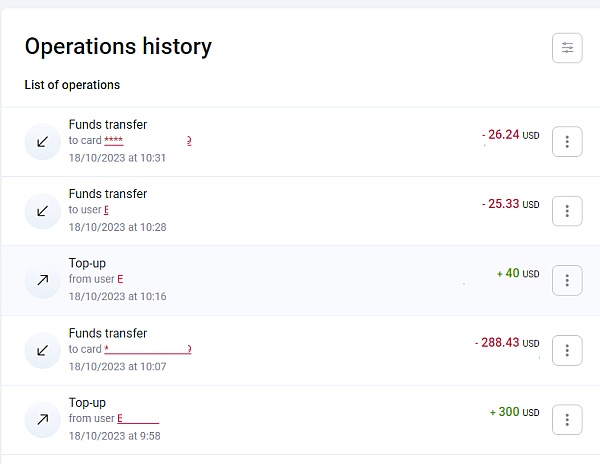Click the arrow icon for 10:28 funds transfer
The image size is (600, 464).
pyautogui.click(x=43, y=211)
